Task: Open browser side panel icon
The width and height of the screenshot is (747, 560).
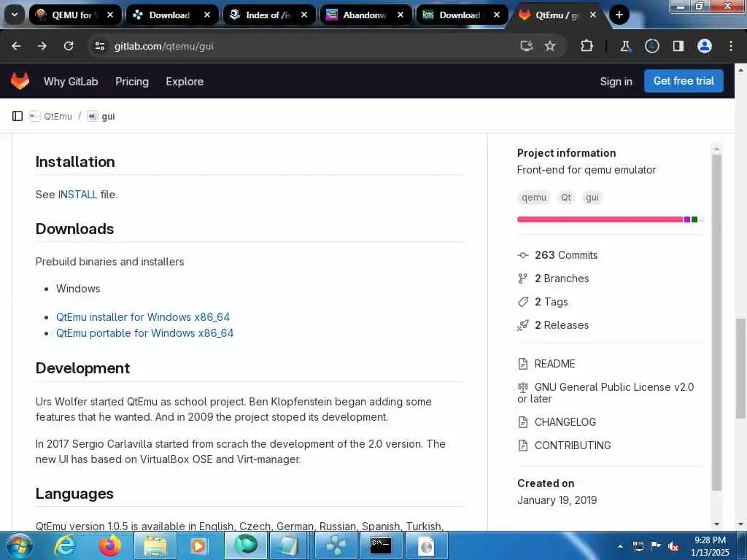Action: coord(678,46)
